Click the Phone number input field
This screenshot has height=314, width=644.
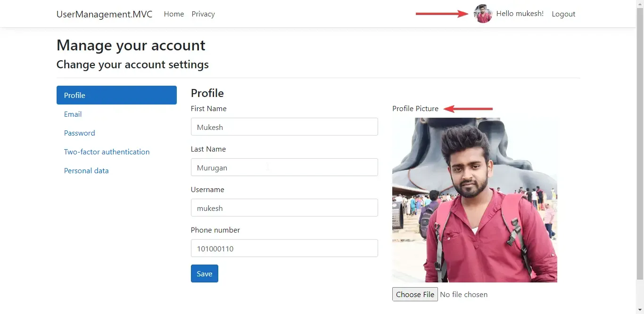284,248
